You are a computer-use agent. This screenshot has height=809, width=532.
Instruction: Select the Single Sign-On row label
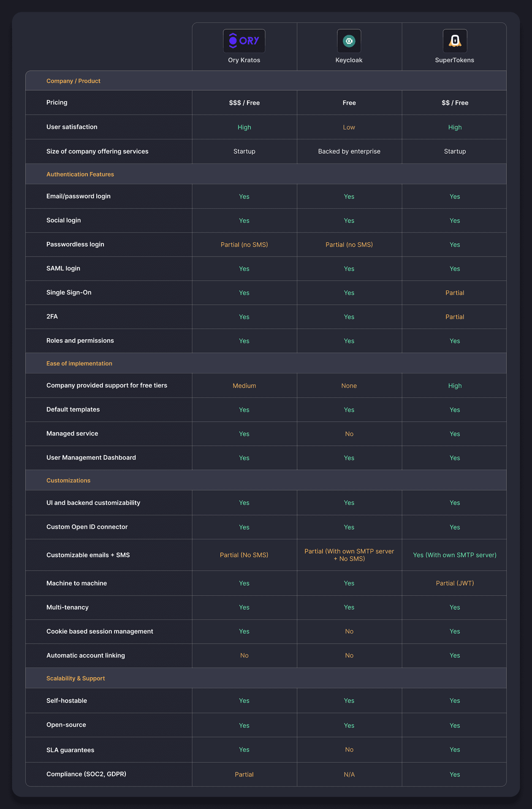[x=69, y=292]
